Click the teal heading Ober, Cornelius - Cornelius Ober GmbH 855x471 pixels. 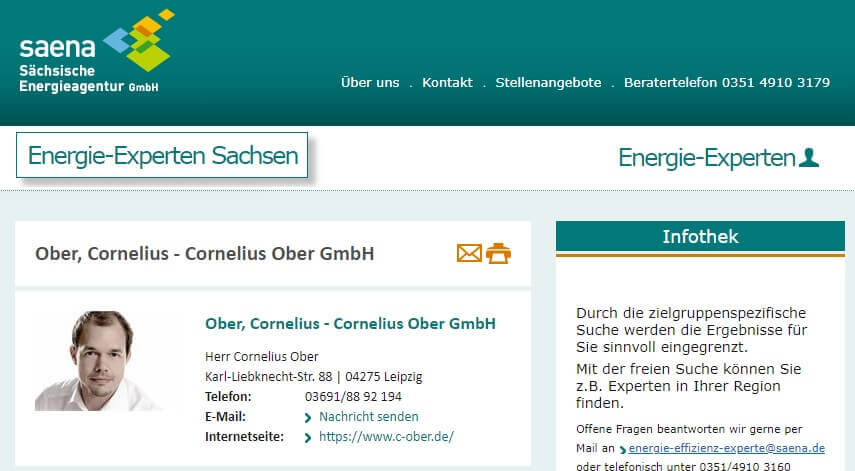click(x=350, y=323)
